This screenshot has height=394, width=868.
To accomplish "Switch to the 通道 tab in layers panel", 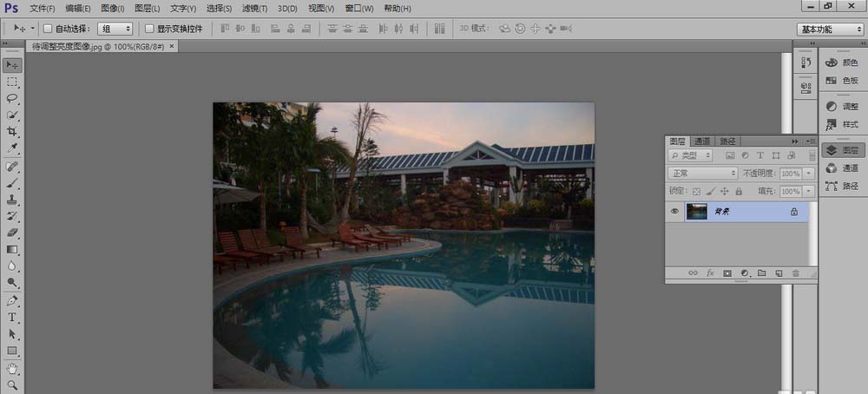I will click(x=702, y=141).
